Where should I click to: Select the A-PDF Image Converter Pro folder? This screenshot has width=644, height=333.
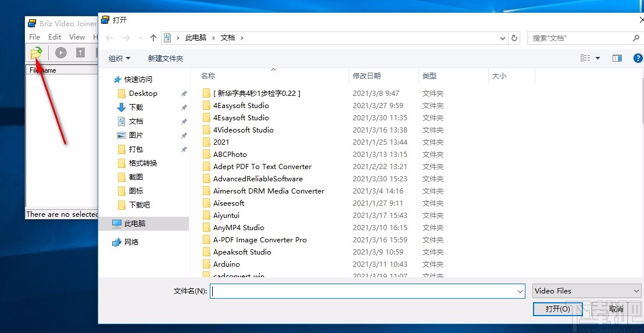(260, 240)
